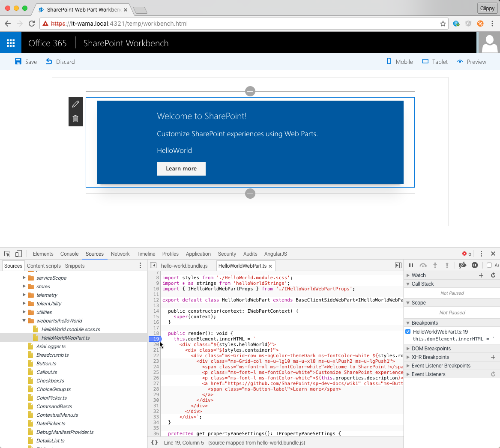
Task: Pause script execution
Action: click(411, 265)
